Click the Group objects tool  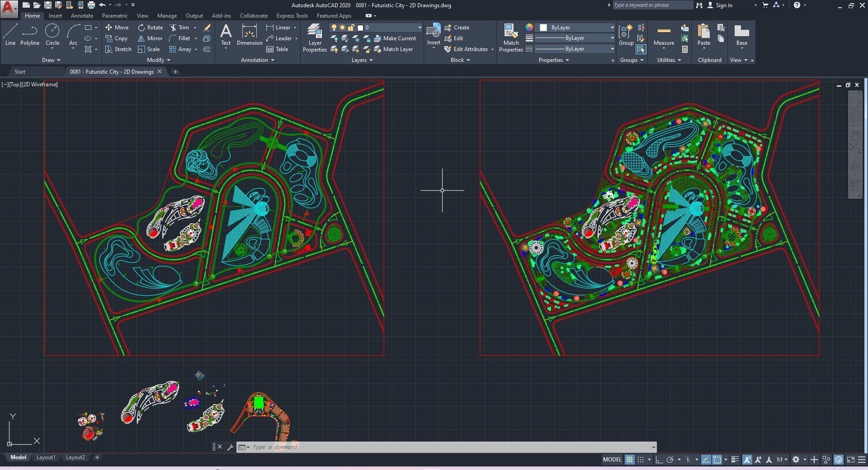pyautogui.click(x=626, y=35)
